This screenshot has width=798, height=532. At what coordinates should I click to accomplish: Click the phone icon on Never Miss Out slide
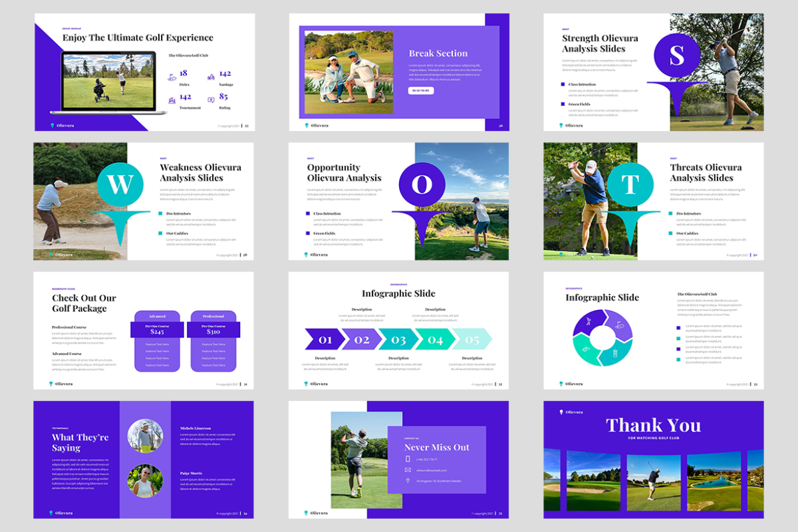coord(408,459)
